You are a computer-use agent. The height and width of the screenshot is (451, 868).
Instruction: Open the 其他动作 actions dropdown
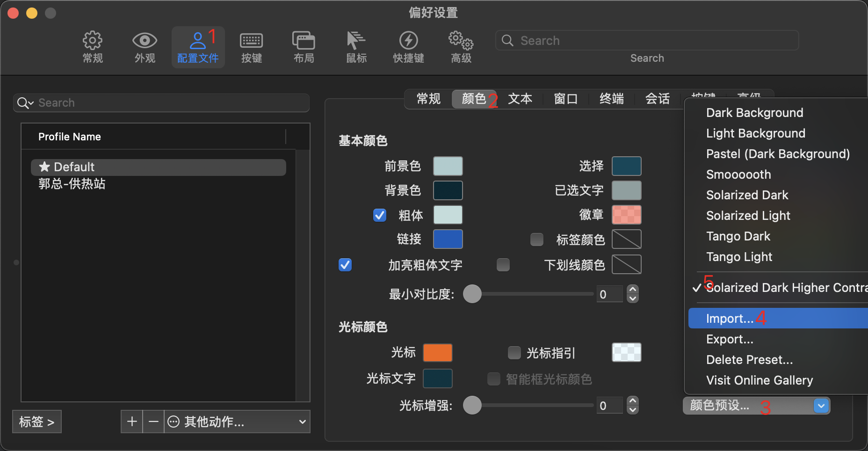(x=237, y=422)
